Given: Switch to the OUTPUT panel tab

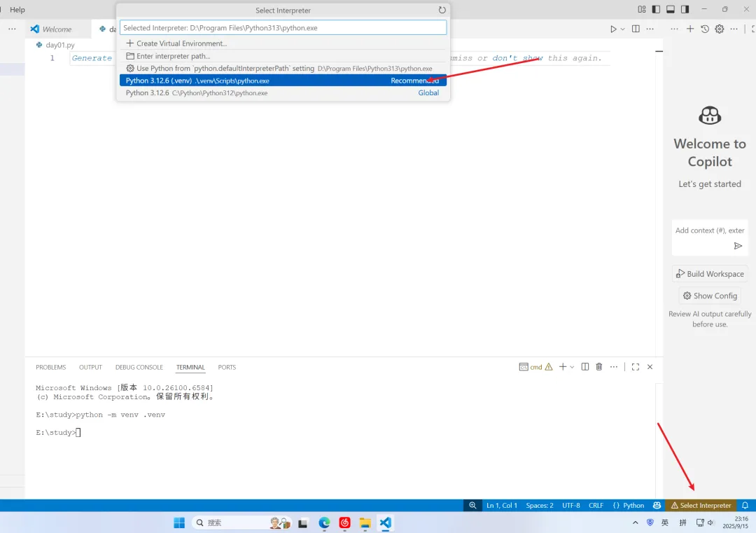Looking at the screenshot, I should pyautogui.click(x=90, y=367).
